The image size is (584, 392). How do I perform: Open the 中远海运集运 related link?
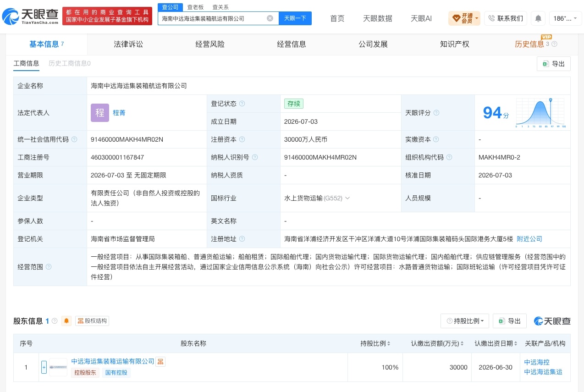coord(543,372)
